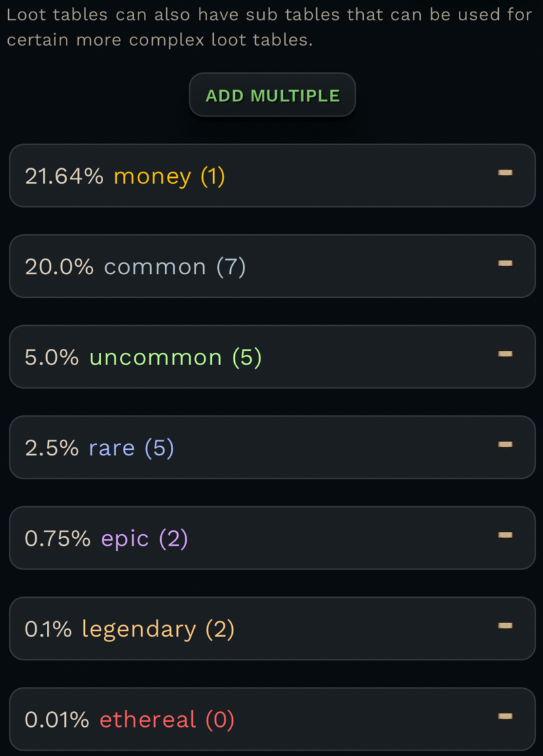Click the 21.64% chance value
The width and height of the screenshot is (543, 756).
pyautogui.click(x=64, y=176)
